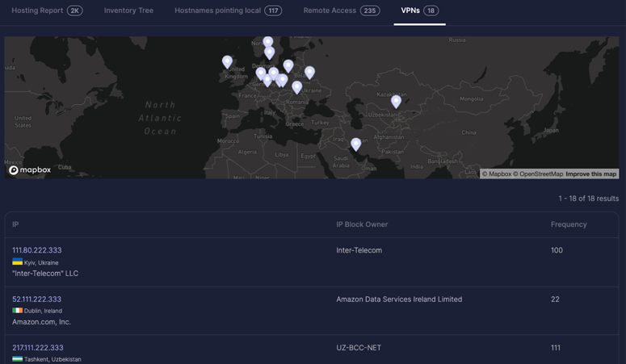
Task: Open the OpenStreetMap attribution link
Action: tap(538, 174)
